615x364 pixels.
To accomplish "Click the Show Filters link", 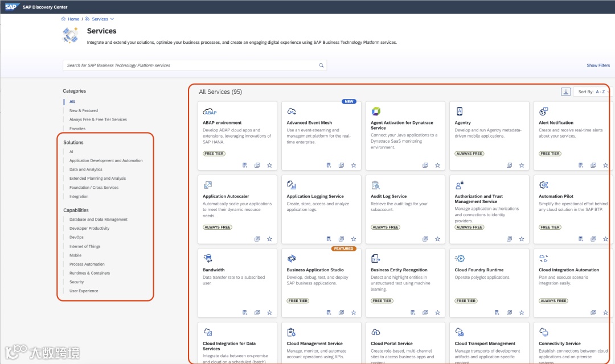I will pyautogui.click(x=598, y=65).
